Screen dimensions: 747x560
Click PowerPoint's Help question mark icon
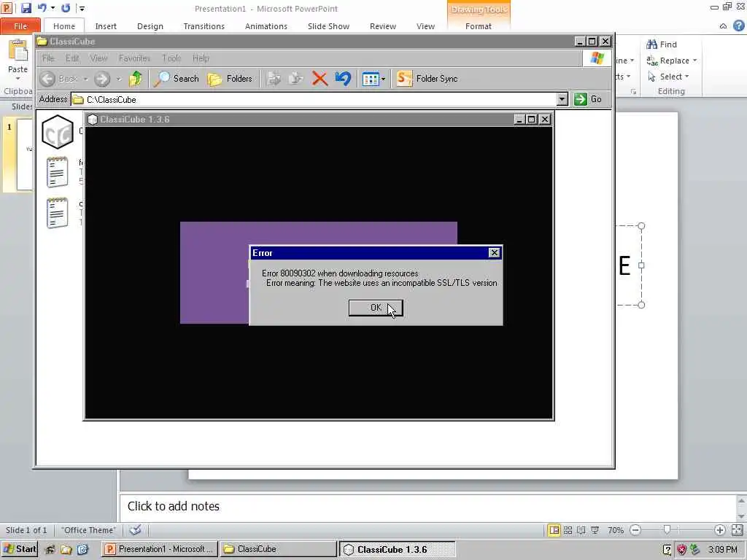[738, 26]
